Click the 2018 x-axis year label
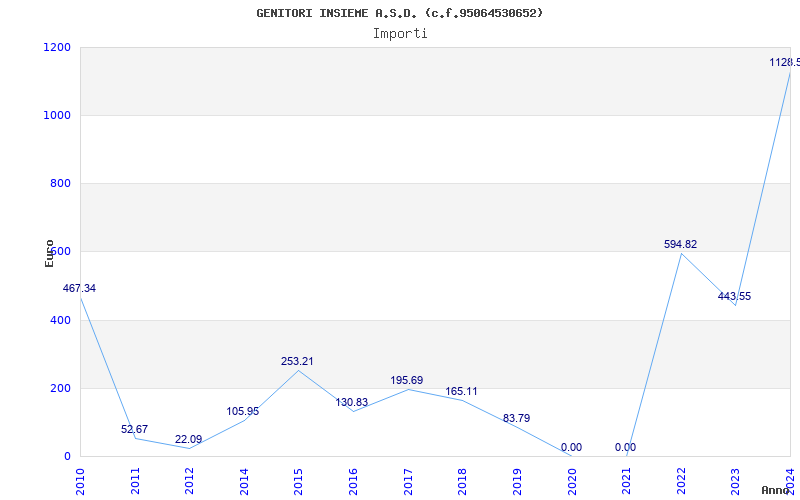The image size is (800, 500). coord(462,482)
